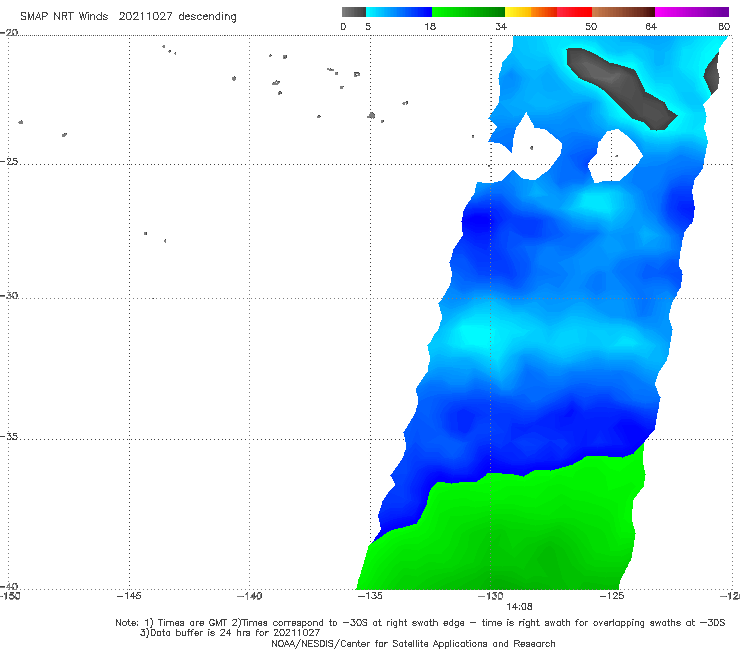740x650 pixels.
Task: Click the light blue segment of the color bar
Action: [x=399, y=12]
